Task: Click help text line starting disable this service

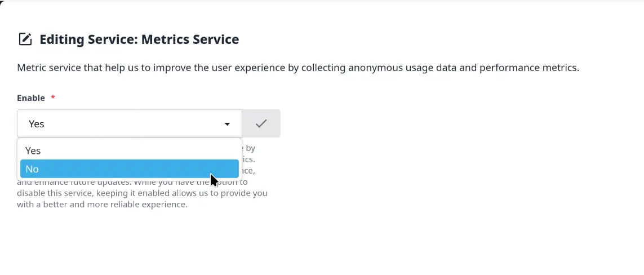Action: [142, 193]
